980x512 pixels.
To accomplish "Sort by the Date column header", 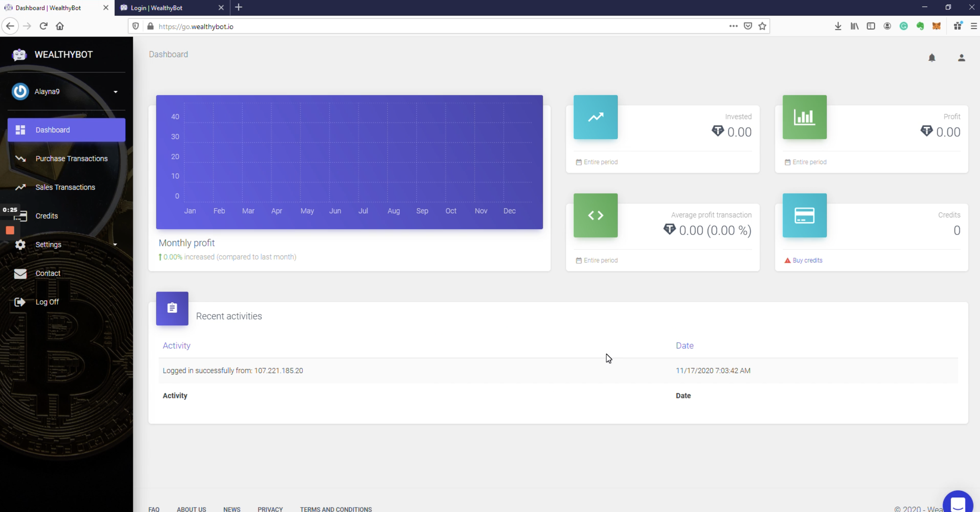I will pos(684,346).
